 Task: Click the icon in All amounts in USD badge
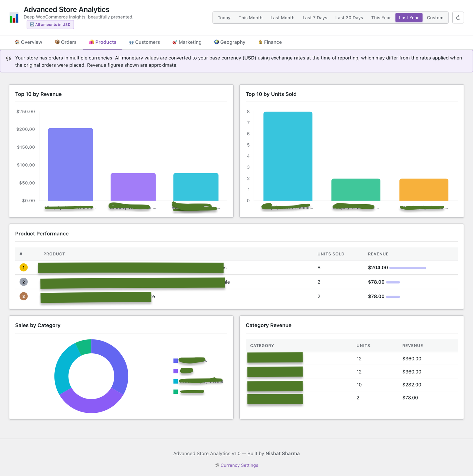pos(32,25)
